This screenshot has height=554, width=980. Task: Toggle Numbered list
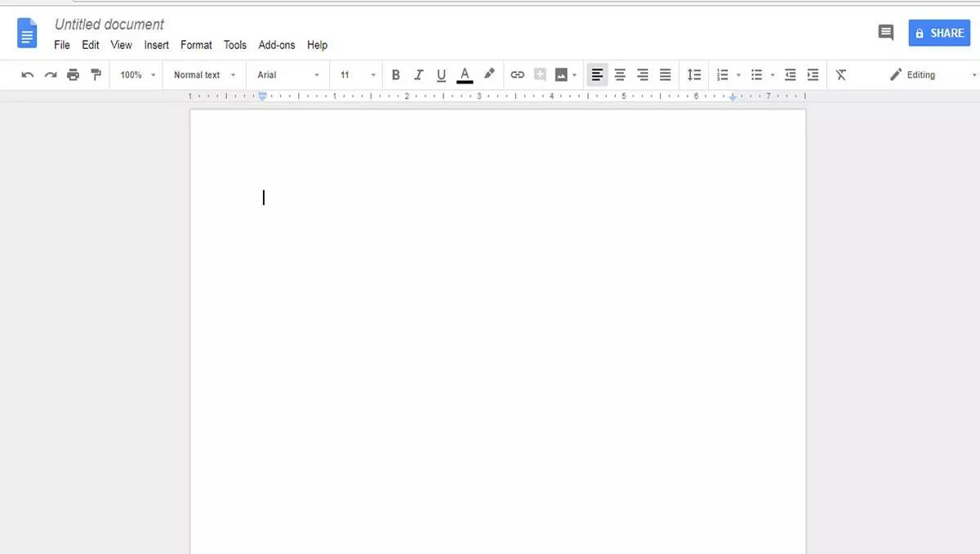click(x=723, y=74)
